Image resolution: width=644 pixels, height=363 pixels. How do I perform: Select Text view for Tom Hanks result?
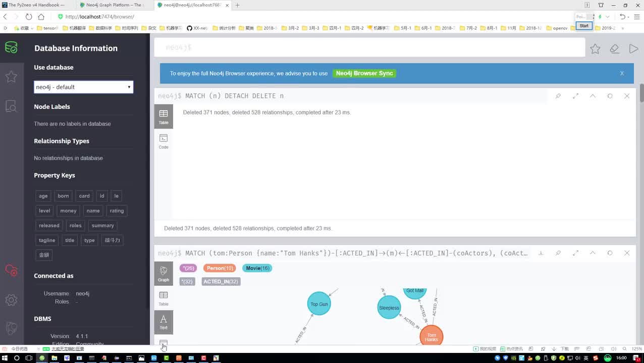coord(164,322)
